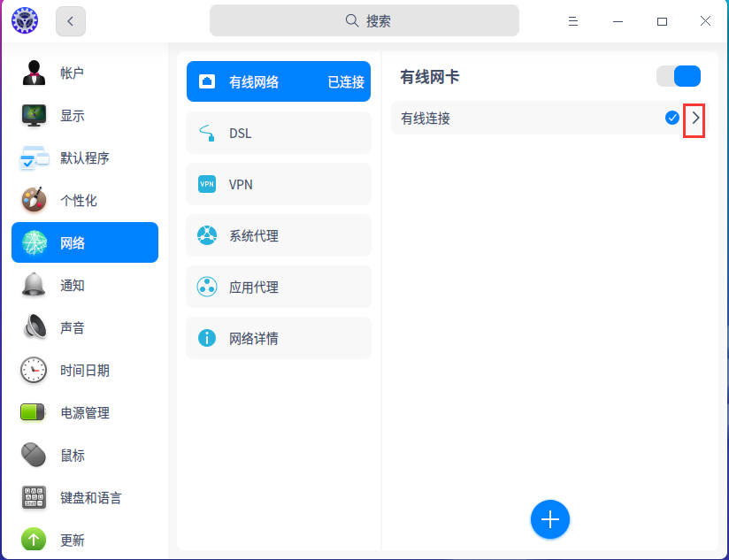Screen dimensions: 729x560
Task: Open the 声音 sidebar entry label
Action: (x=72, y=327)
